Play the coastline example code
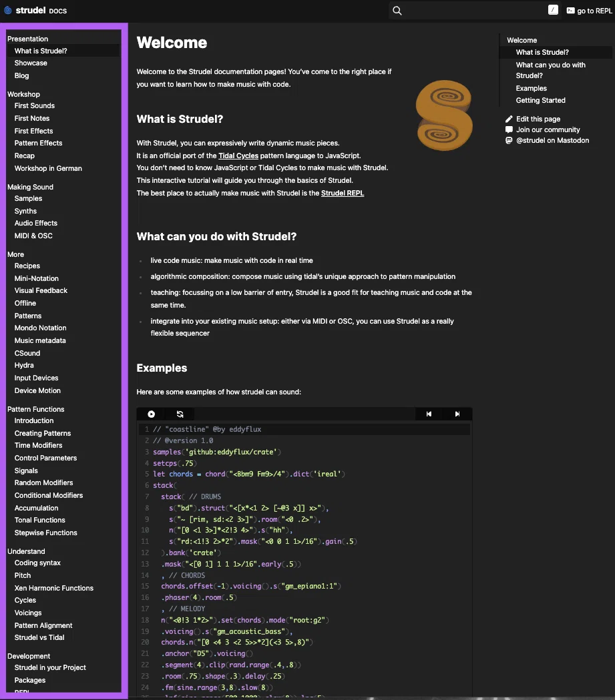Image resolution: width=615 pixels, height=700 pixels. [x=152, y=414]
